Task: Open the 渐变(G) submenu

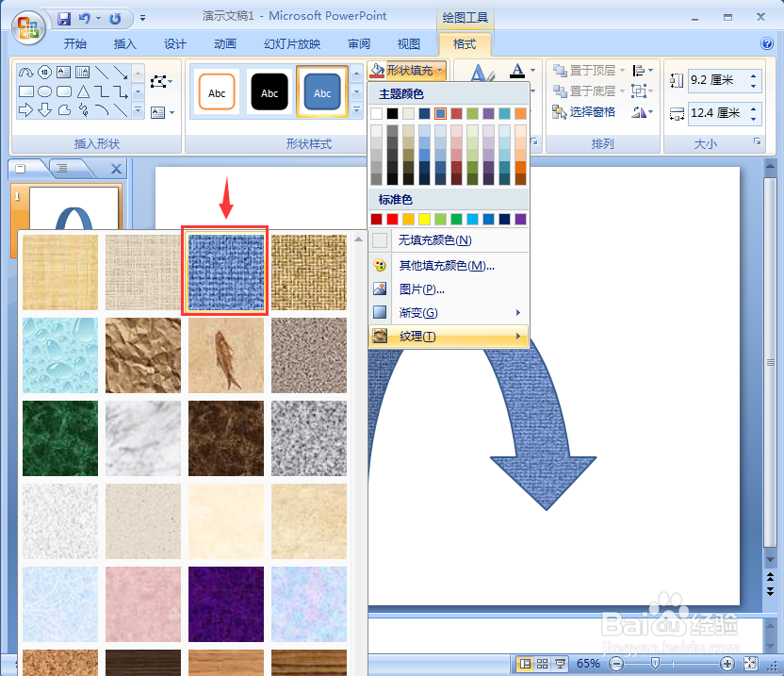Action: tap(449, 313)
